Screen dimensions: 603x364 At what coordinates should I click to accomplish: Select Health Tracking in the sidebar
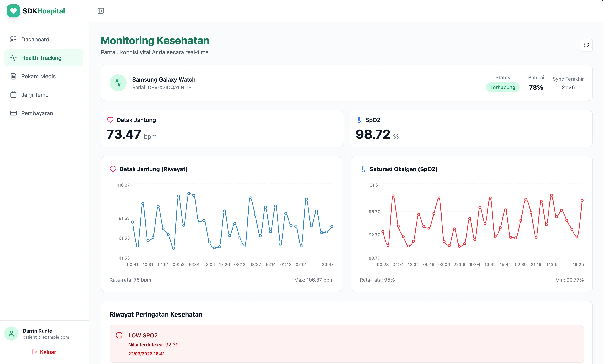[x=41, y=58]
